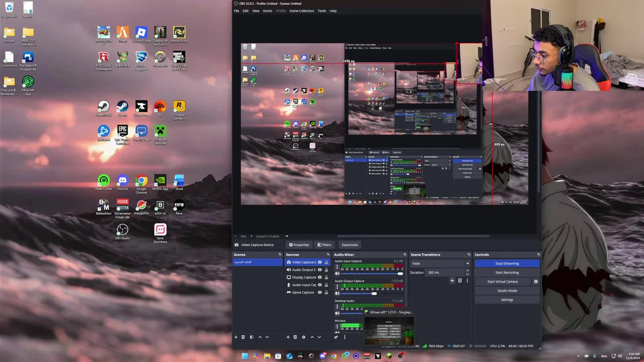The image size is (644, 362).
Task: Move the selected source down in the Sources list
Action: point(319,337)
